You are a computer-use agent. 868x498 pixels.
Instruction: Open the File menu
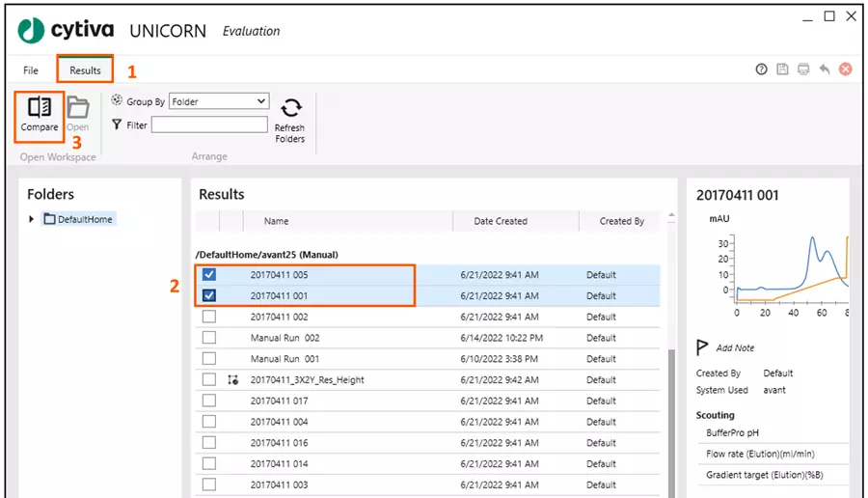pyautogui.click(x=31, y=70)
